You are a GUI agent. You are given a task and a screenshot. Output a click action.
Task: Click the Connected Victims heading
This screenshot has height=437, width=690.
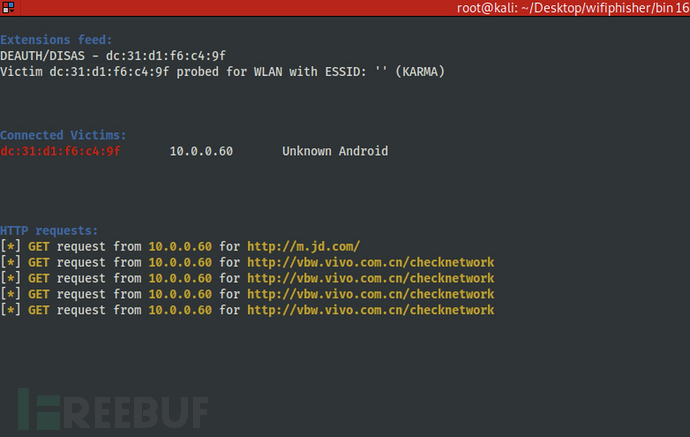point(63,135)
